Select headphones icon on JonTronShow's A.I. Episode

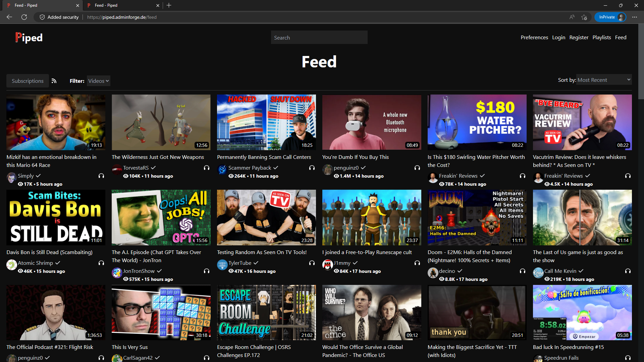(x=207, y=271)
